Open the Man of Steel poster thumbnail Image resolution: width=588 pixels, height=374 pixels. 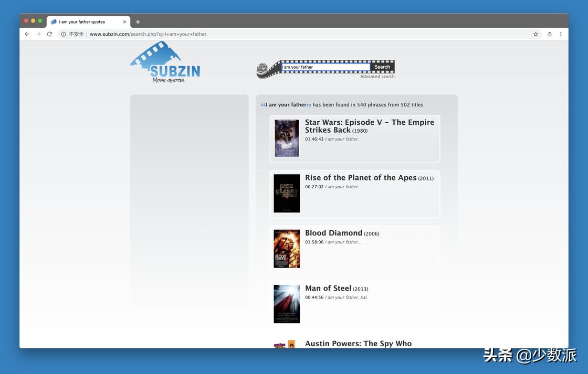pyautogui.click(x=287, y=304)
